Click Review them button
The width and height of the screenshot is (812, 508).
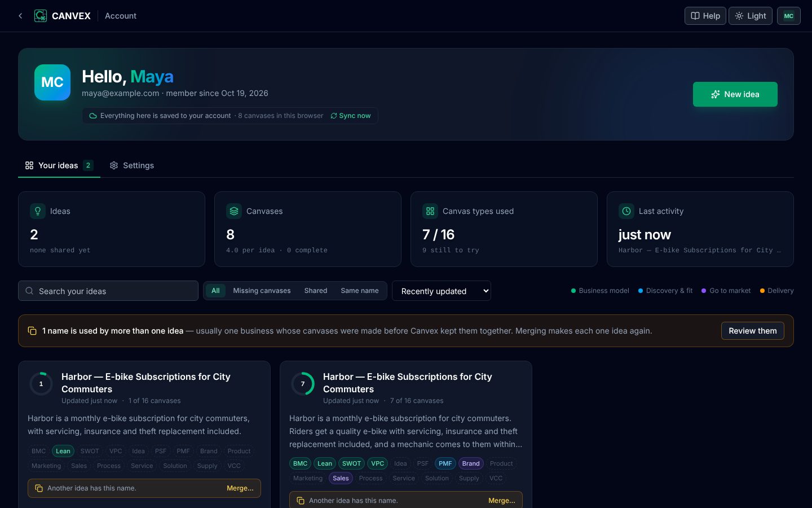click(x=753, y=331)
